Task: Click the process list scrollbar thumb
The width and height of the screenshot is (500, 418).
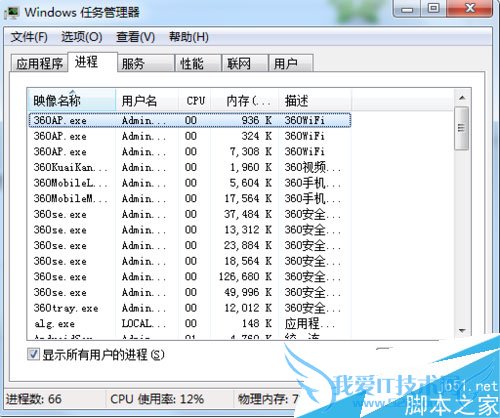Action: click(462, 128)
